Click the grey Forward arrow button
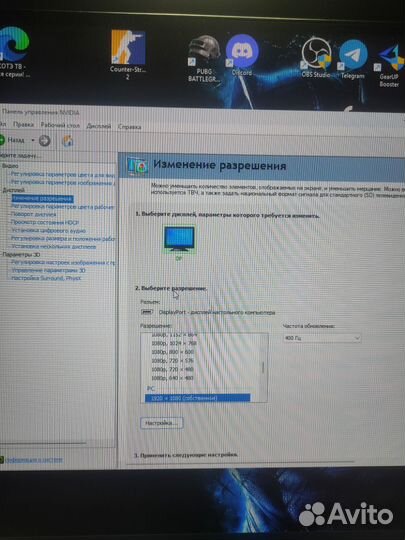This screenshot has width=405, height=540. click(x=44, y=141)
